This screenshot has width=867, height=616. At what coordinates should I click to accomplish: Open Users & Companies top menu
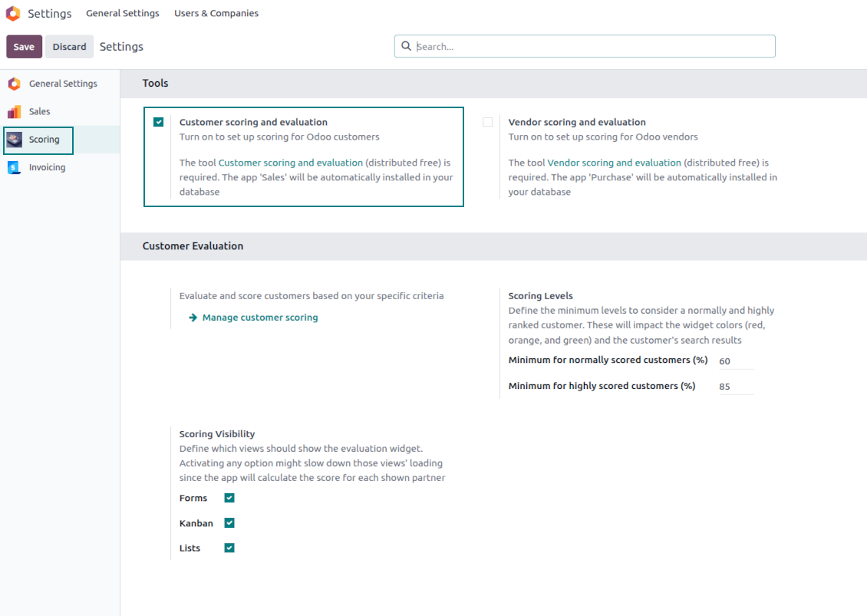coord(216,13)
